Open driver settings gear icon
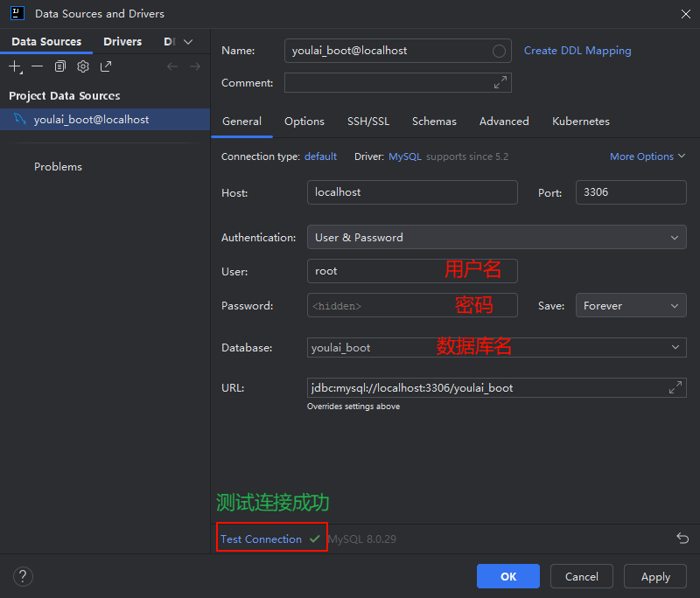Image resolution: width=700 pixels, height=598 pixels. [x=83, y=66]
